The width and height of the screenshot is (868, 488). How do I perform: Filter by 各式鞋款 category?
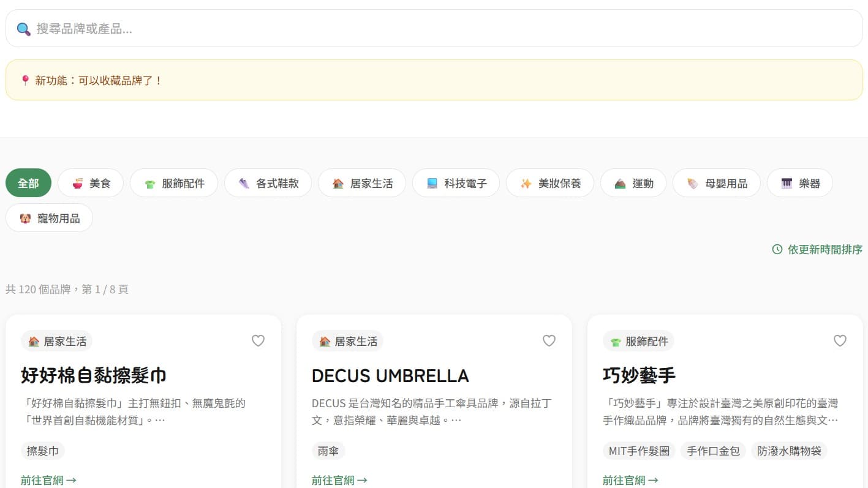point(268,183)
